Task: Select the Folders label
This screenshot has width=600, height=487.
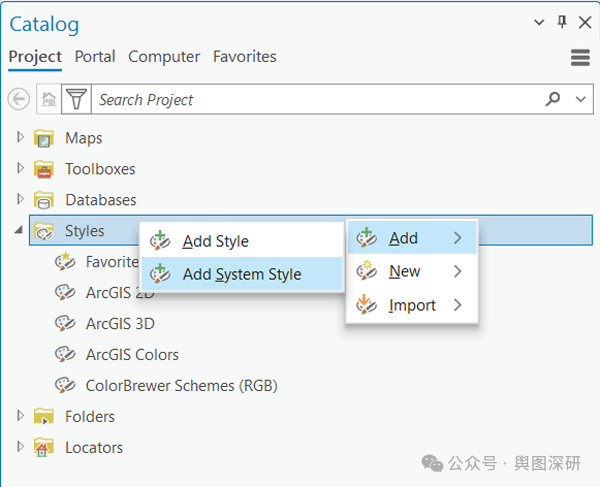Action: pyautogui.click(x=90, y=417)
